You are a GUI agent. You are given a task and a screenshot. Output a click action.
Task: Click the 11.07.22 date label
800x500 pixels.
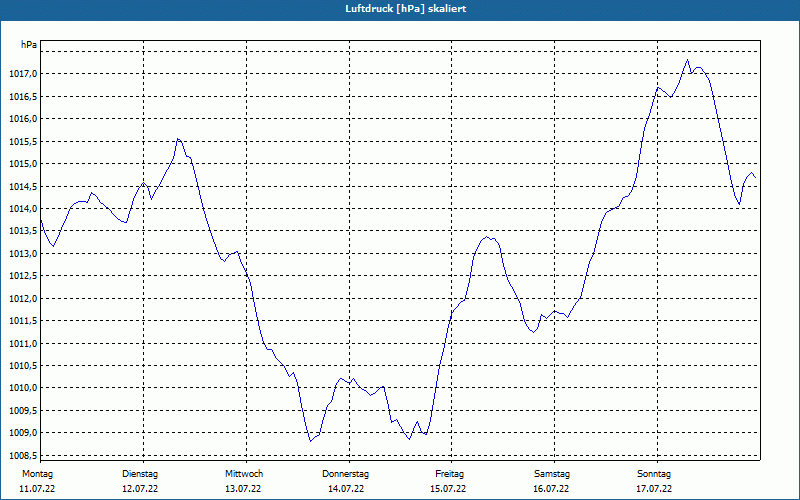pyautogui.click(x=37, y=489)
